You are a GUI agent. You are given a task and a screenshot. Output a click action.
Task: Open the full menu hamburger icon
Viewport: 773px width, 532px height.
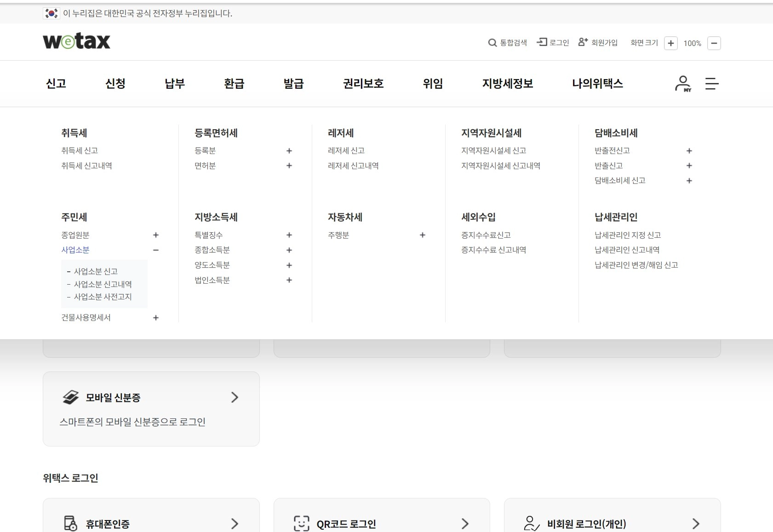[x=712, y=84]
